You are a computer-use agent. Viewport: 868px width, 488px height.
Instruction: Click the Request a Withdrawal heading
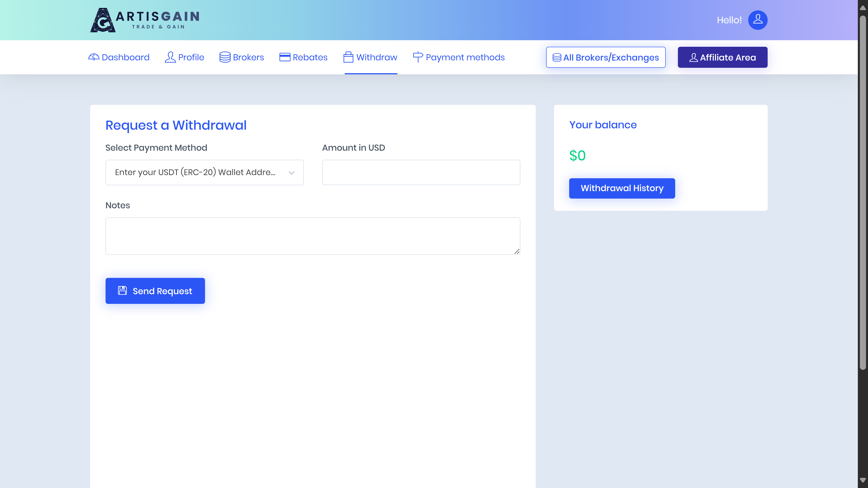176,125
